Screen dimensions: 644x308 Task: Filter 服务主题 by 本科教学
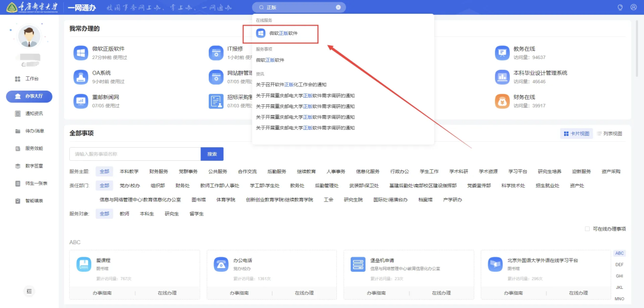coord(129,172)
